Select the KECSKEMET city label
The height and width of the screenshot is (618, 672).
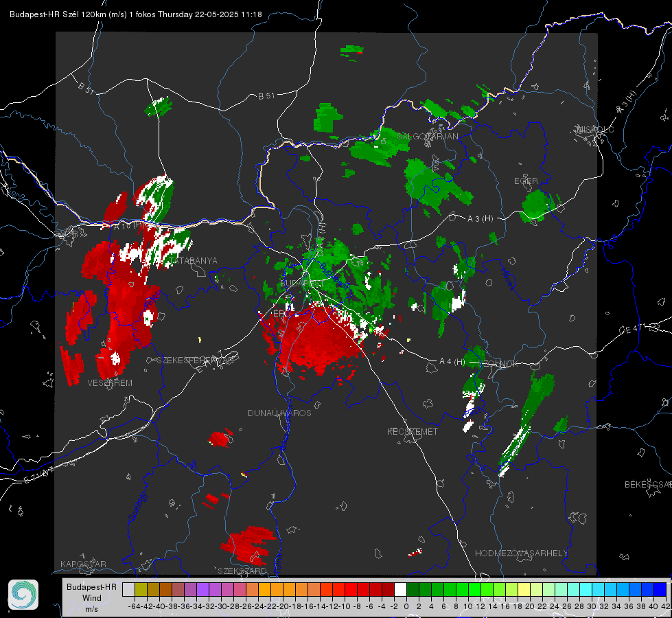coord(413,431)
